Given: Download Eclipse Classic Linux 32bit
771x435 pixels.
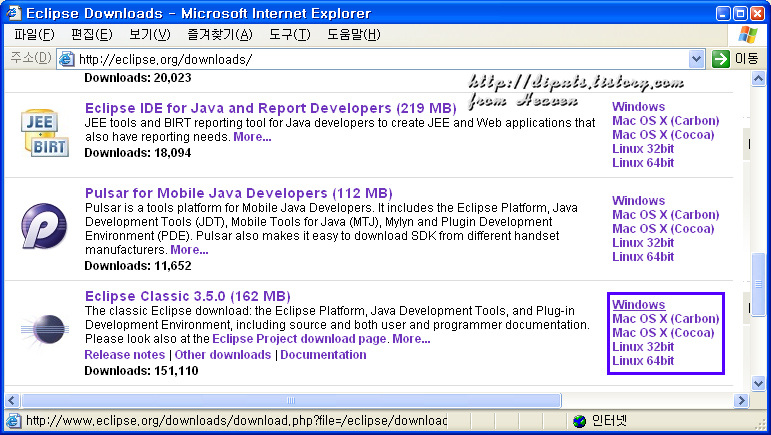Looking at the screenshot, I should (x=643, y=347).
